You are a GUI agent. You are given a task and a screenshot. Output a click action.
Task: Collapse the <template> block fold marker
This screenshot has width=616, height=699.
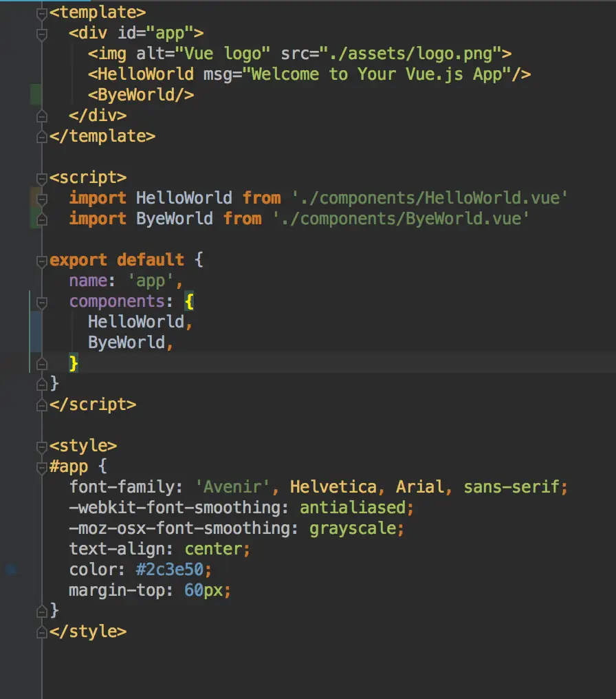[42, 12]
